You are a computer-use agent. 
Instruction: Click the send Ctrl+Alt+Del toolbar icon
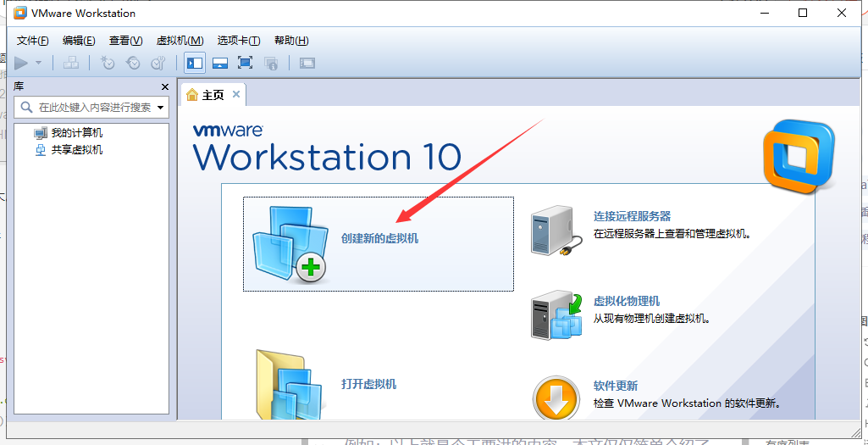71,64
